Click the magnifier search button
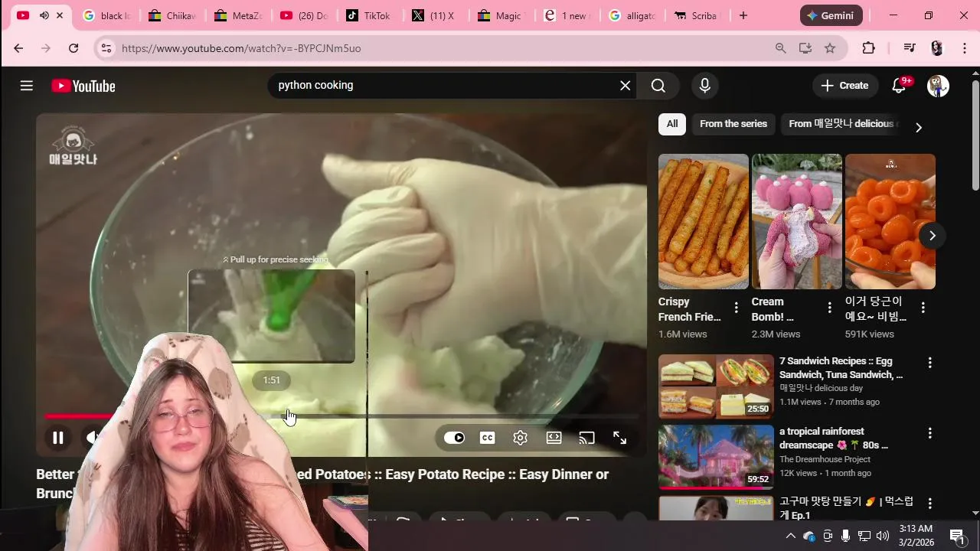This screenshot has width=980, height=551. (x=658, y=86)
